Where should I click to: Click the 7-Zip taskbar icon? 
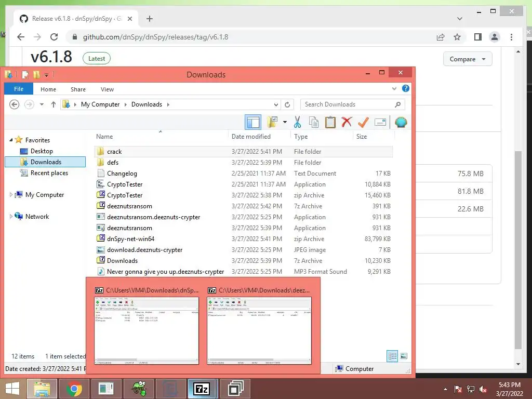(x=202, y=389)
